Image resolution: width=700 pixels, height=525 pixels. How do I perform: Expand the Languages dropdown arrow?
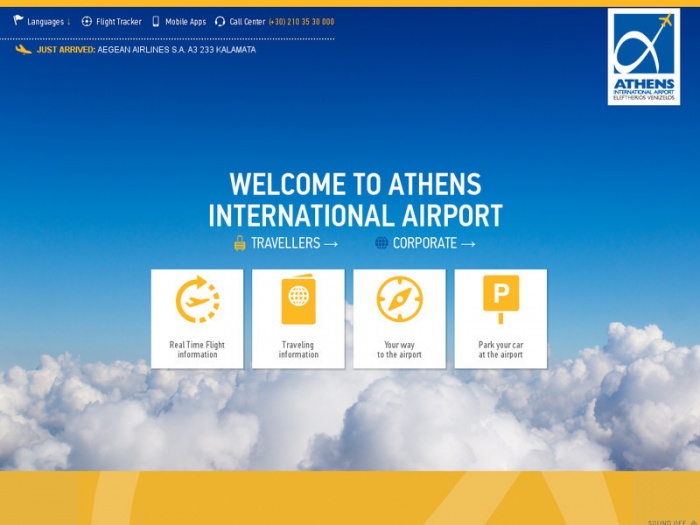(69, 22)
